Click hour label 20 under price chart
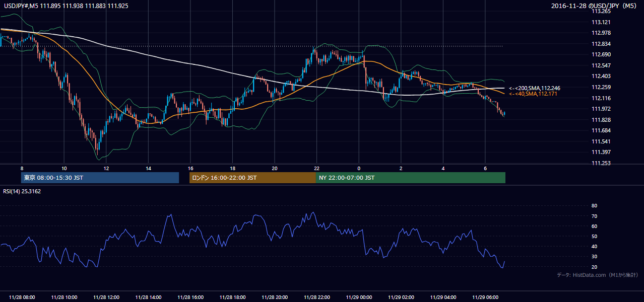 point(274,168)
